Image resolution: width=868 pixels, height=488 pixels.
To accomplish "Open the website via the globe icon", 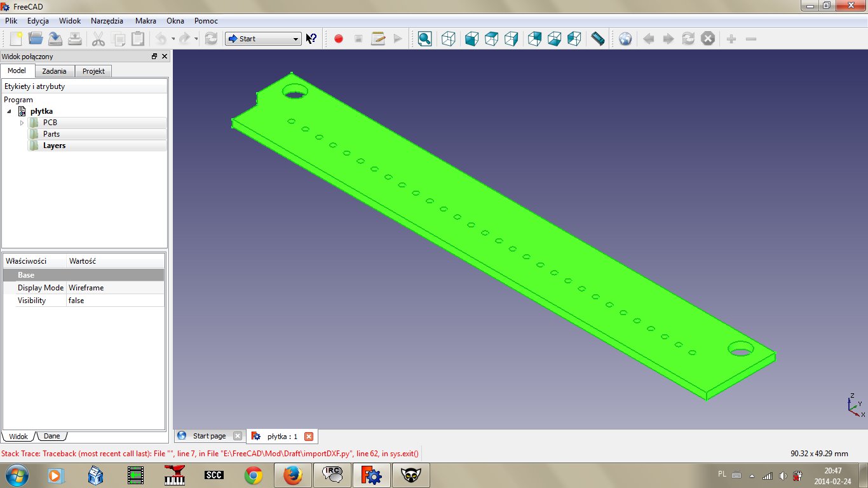I will pyautogui.click(x=625, y=39).
